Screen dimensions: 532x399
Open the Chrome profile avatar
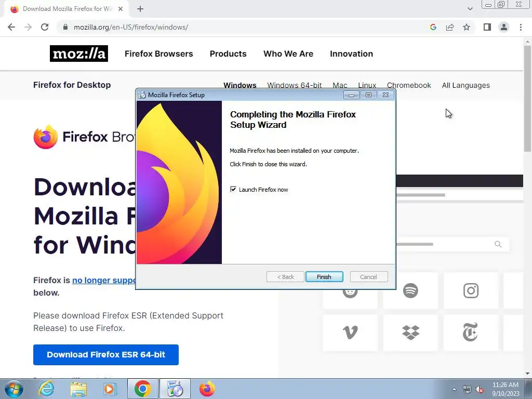[x=504, y=27]
